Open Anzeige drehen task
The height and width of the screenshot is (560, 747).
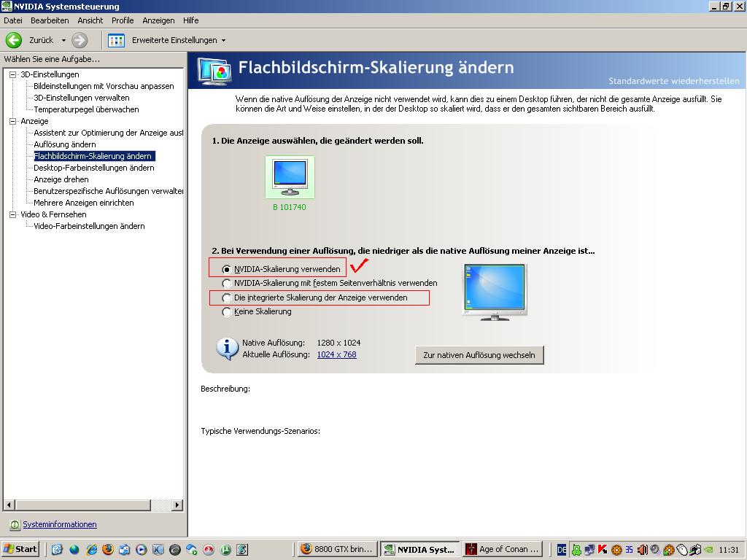(x=61, y=179)
